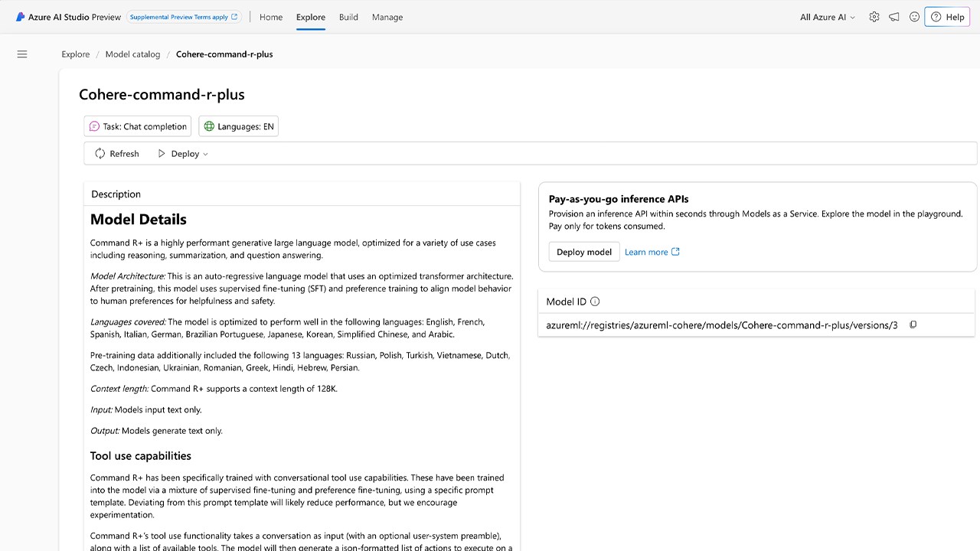Expand the Deploy dropdown

(x=183, y=154)
